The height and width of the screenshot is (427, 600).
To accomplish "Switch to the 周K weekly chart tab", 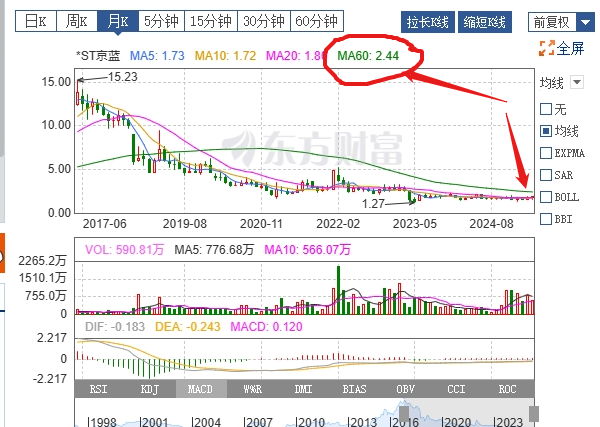I will coord(77,21).
